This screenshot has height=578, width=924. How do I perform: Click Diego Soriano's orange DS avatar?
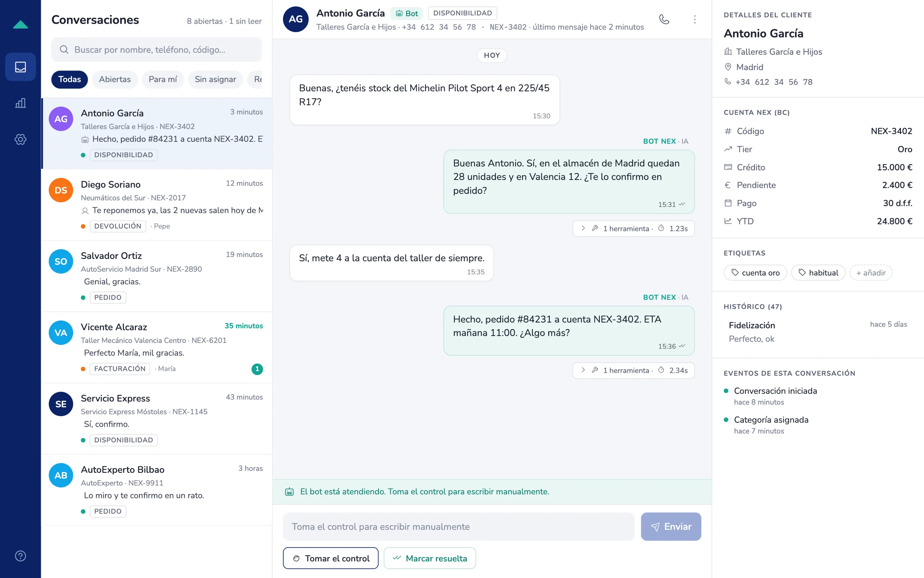click(x=61, y=190)
